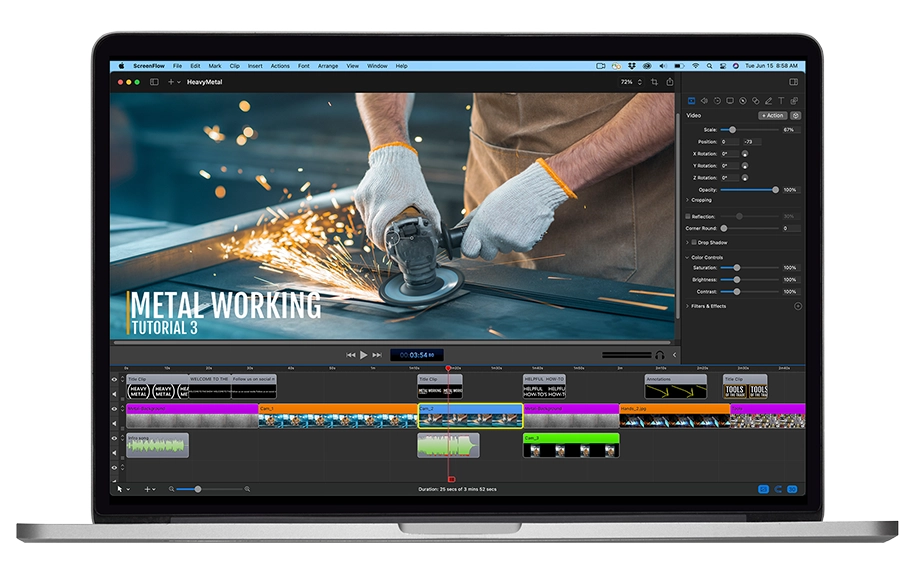Image resolution: width=916 pixels, height=573 pixels.
Task: Click the crop canvas icon
Action: point(654,82)
